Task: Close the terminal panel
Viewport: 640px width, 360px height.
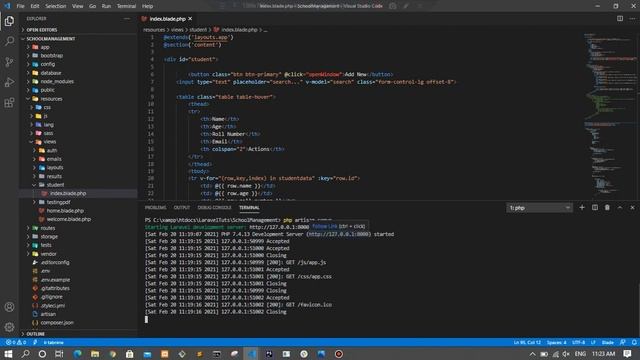Action: 632,208
